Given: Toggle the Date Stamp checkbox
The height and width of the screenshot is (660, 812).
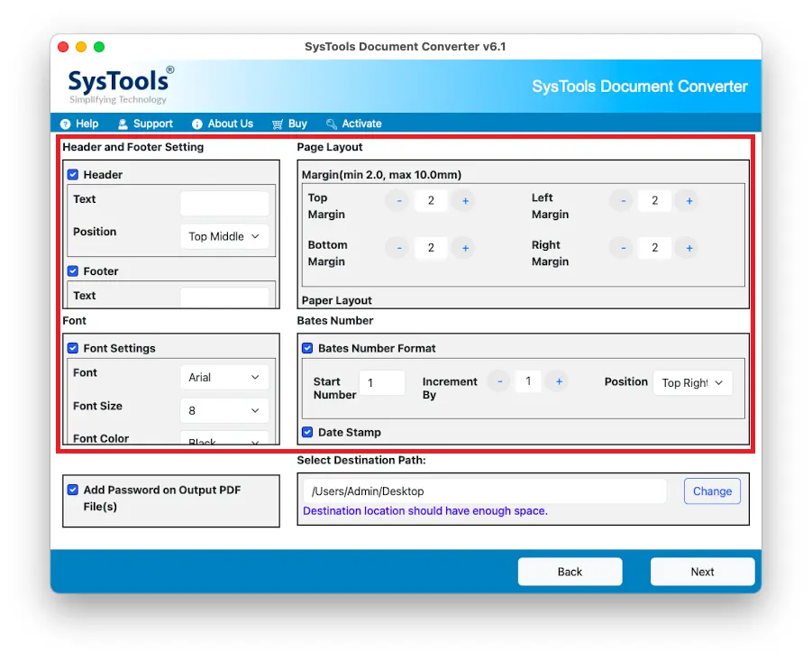Looking at the screenshot, I should (307, 432).
